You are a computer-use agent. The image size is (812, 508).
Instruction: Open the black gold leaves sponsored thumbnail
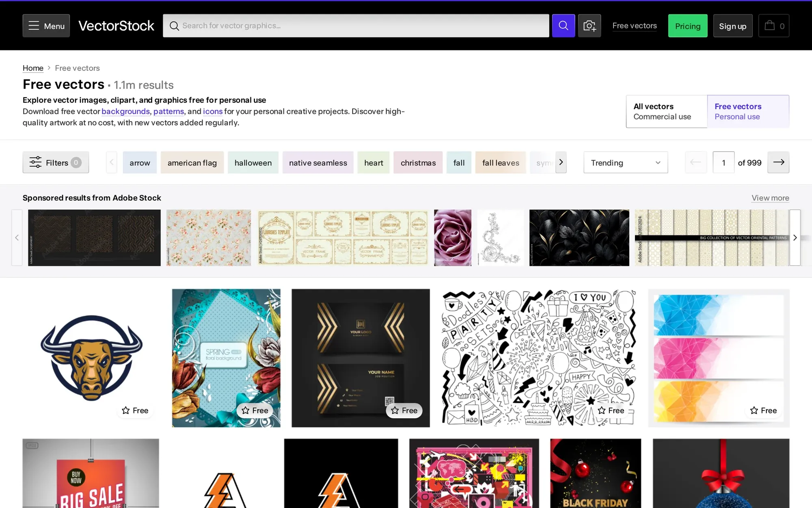tap(579, 238)
